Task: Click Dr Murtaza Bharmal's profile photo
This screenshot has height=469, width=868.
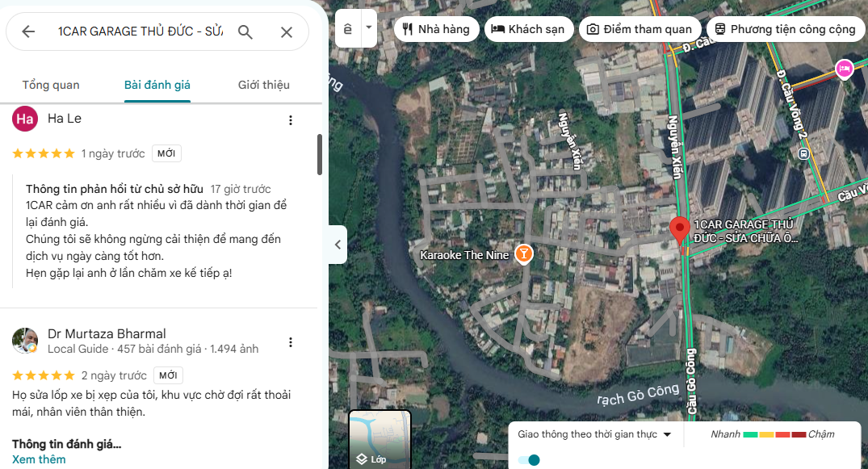Action: point(25,341)
